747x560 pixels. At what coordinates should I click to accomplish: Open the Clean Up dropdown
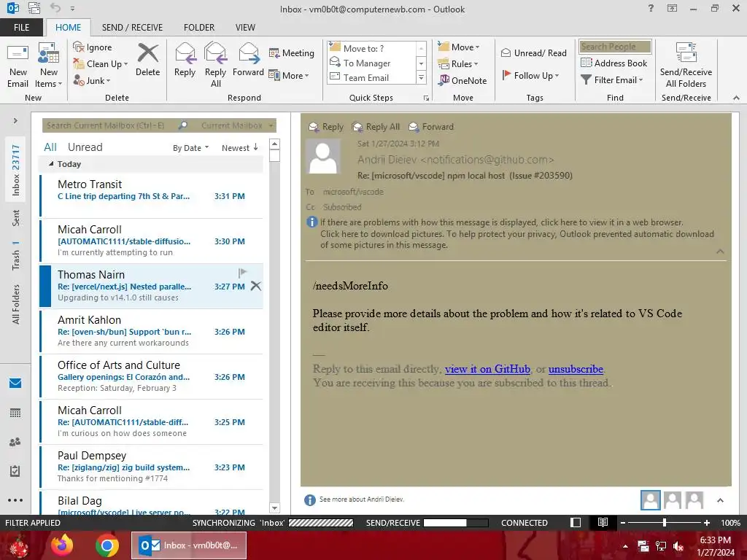101,64
